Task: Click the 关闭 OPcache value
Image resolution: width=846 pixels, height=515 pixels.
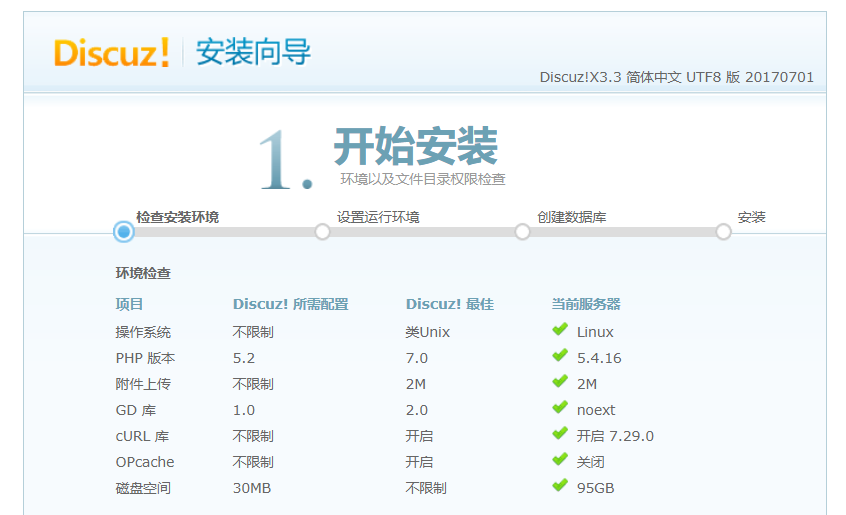Action: point(590,462)
